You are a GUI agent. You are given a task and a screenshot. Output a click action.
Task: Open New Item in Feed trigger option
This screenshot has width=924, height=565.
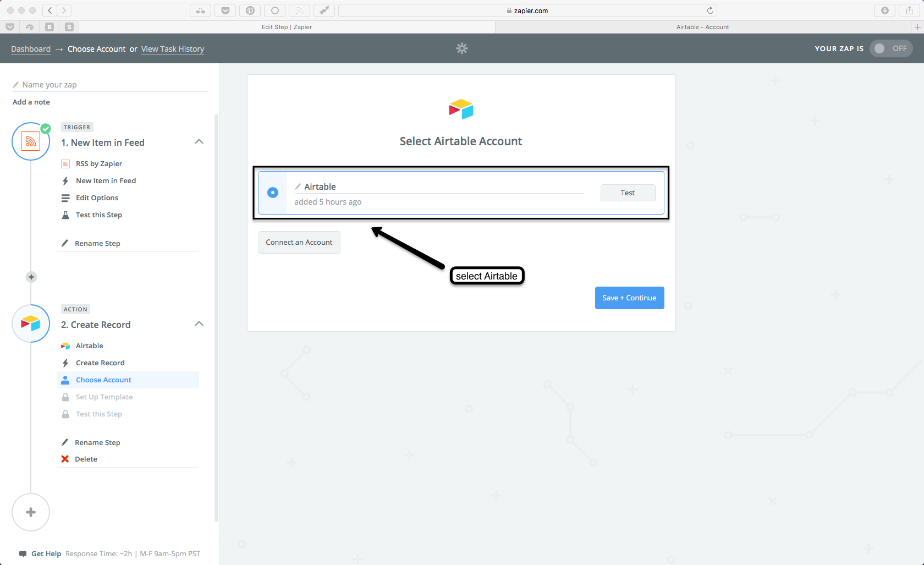[106, 180]
